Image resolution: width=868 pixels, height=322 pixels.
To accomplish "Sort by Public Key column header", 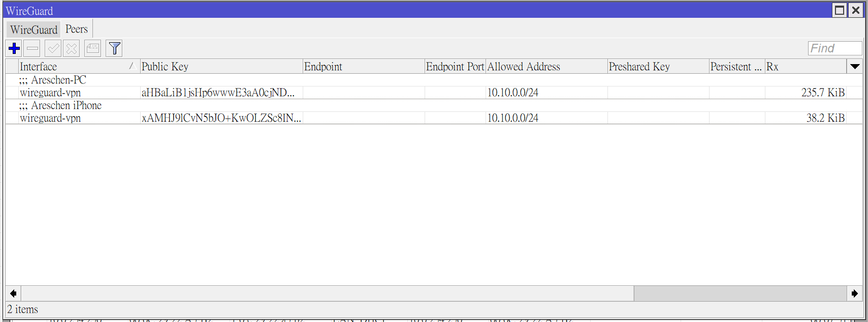I will 221,67.
